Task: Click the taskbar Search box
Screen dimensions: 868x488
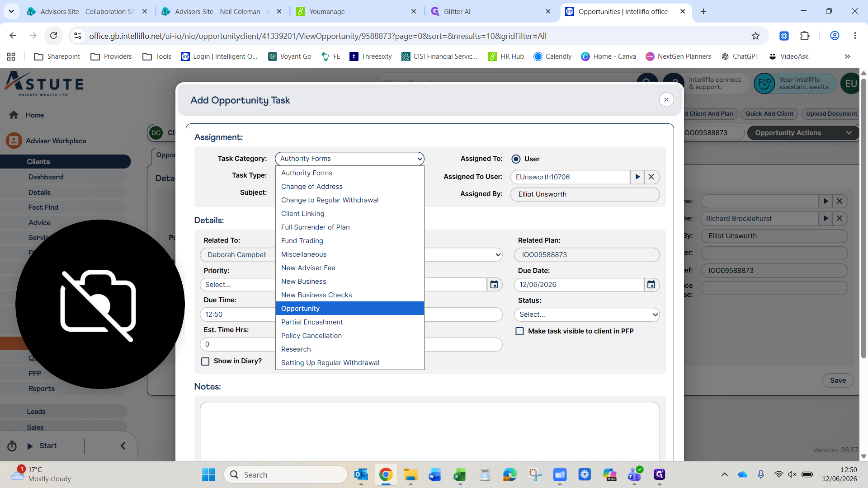Action: [x=285, y=475]
